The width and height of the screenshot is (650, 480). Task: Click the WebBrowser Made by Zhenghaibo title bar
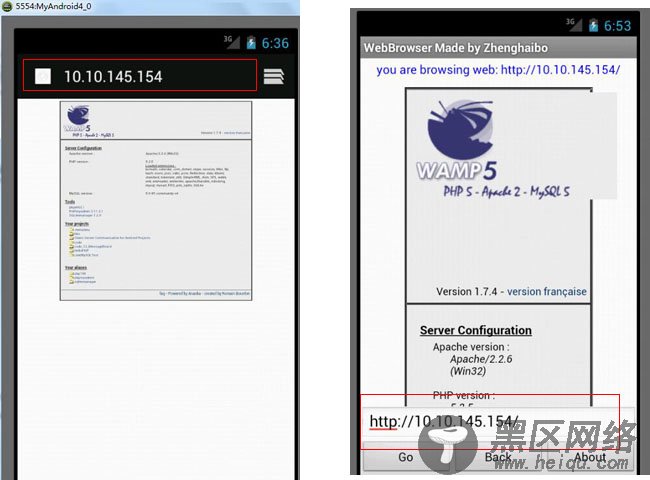coord(496,48)
